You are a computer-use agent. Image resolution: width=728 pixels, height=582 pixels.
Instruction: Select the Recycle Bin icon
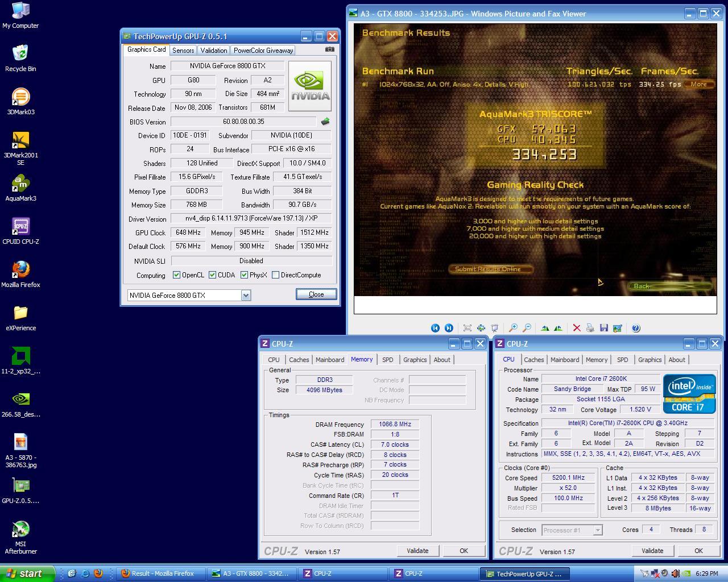20,58
